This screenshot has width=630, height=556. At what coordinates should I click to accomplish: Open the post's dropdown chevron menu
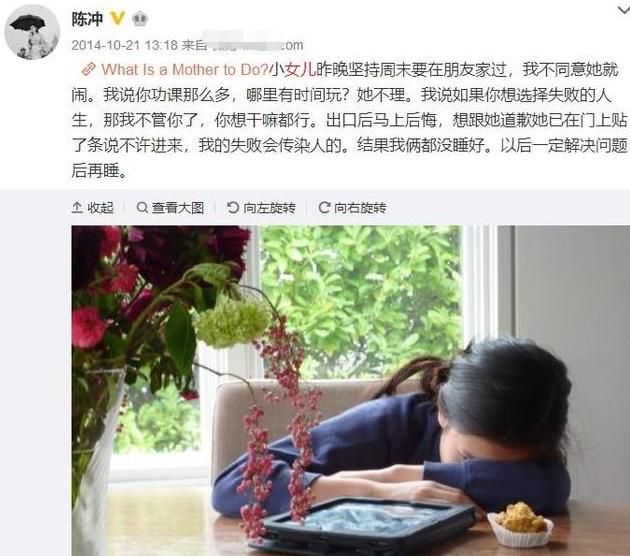pos(623,10)
